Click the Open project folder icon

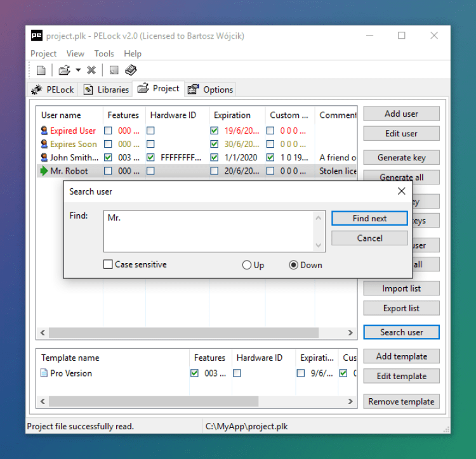pyautogui.click(x=64, y=70)
